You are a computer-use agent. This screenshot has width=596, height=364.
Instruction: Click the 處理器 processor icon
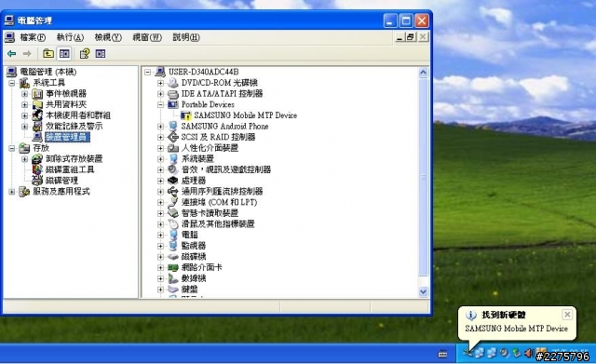[173, 181]
